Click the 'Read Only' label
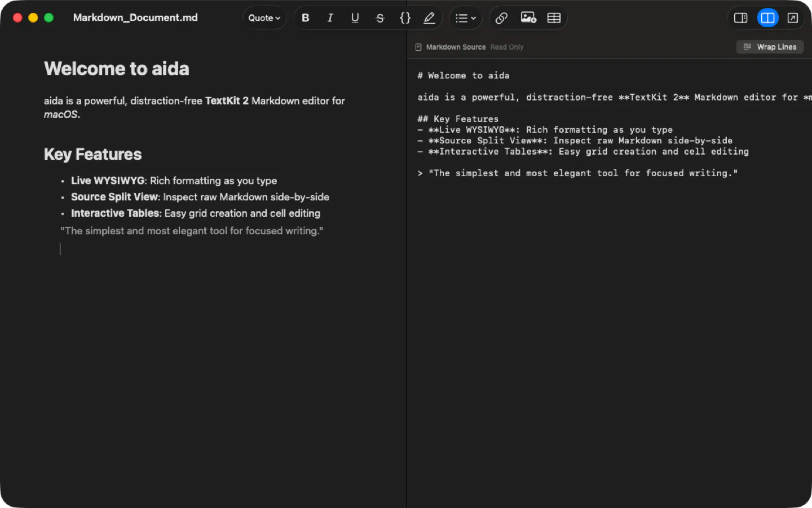Viewport: 812px width, 508px height. [507, 47]
